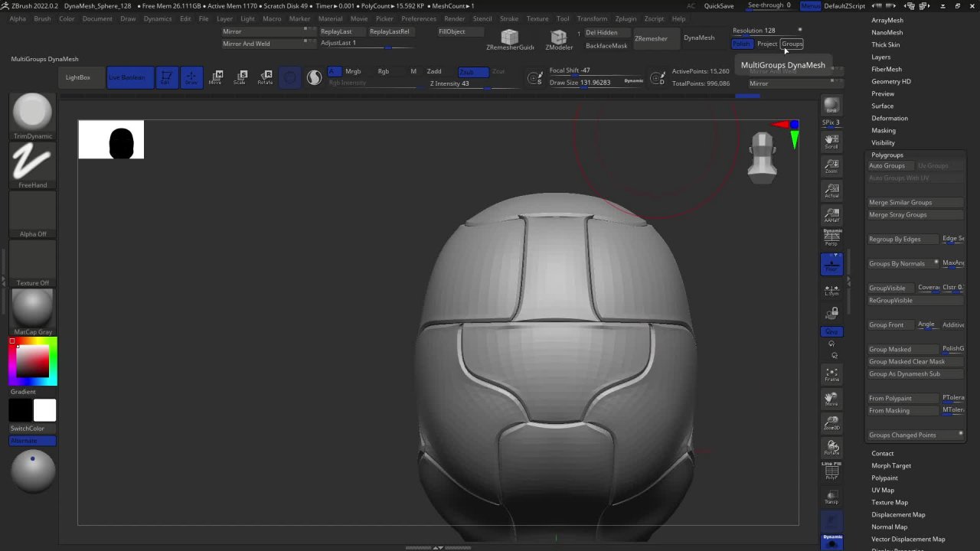Click the AAHalf view icon
This screenshot has height=551, width=980.
pyautogui.click(x=831, y=214)
